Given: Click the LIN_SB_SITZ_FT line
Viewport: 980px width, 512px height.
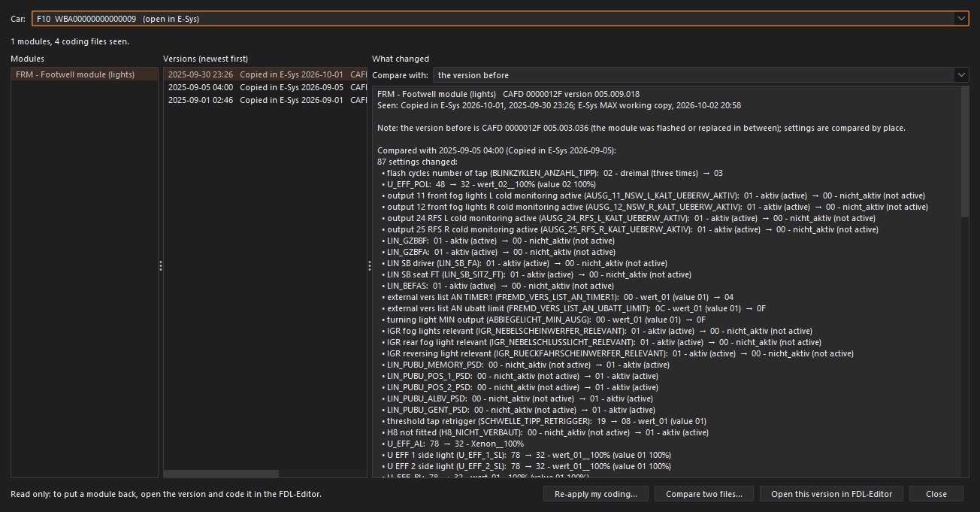Looking at the screenshot, I should pos(536,274).
